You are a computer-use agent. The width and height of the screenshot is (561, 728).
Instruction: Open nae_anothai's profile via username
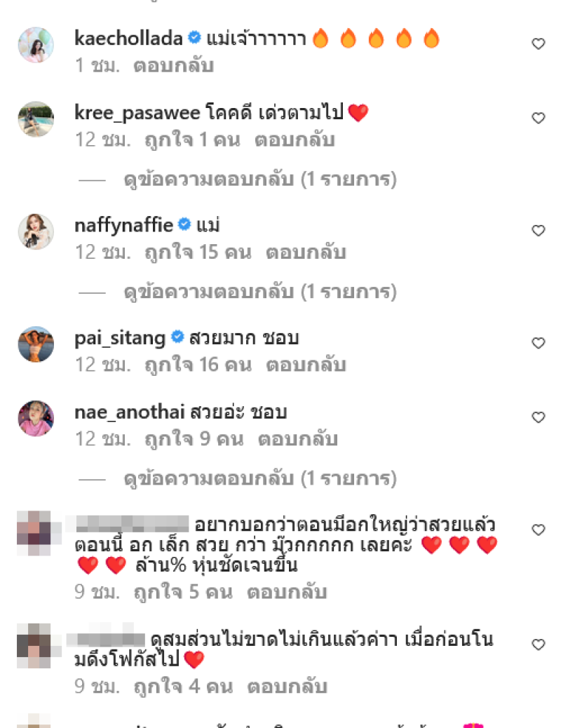tap(130, 412)
